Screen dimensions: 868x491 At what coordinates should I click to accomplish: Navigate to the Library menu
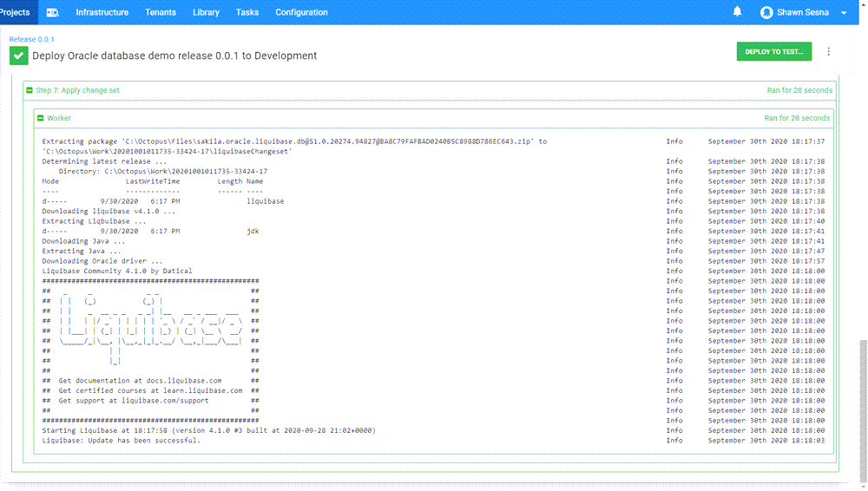(206, 12)
